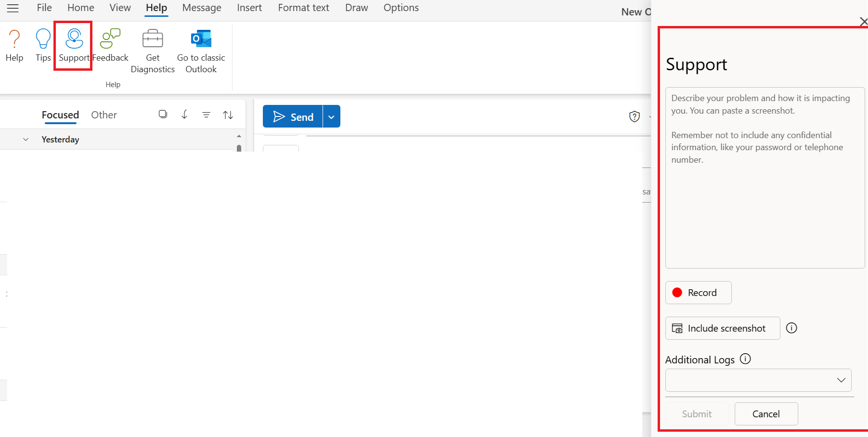Change sort order with up-down arrows
The height and width of the screenshot is (437, 868).
[228, 115]
